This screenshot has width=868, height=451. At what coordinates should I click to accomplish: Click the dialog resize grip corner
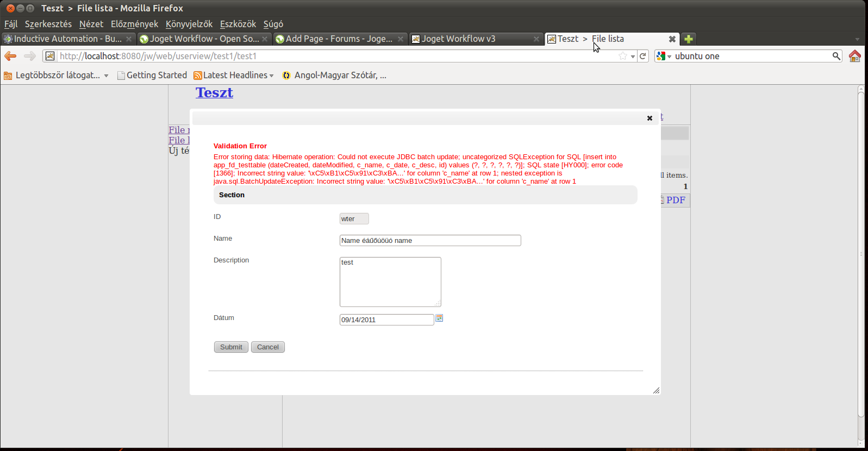pyautogui.click(x=656, y=390)
